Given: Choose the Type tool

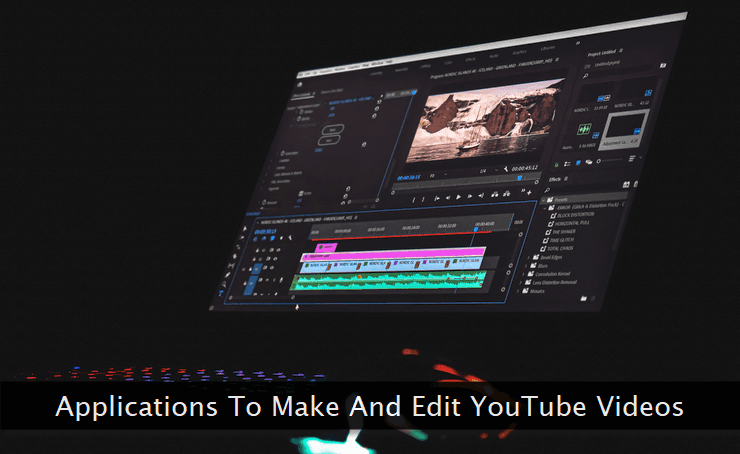Looking at the screenshot, I should coord(221,293).
